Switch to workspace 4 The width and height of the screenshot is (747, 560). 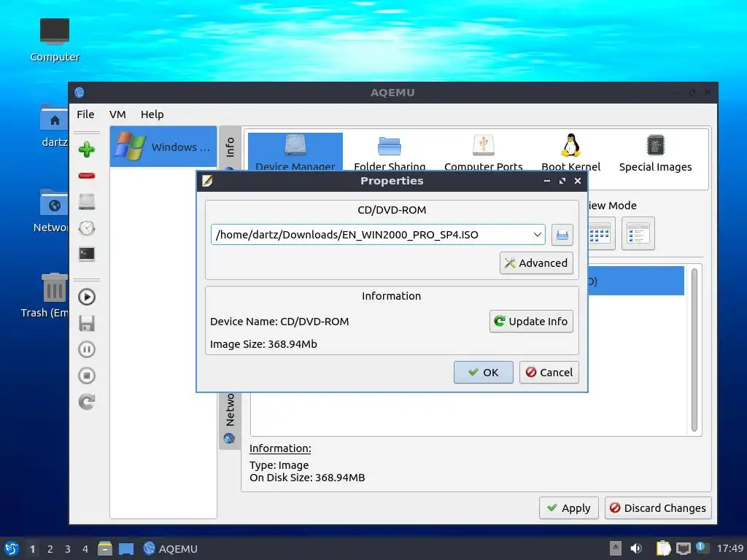point(85,549)
